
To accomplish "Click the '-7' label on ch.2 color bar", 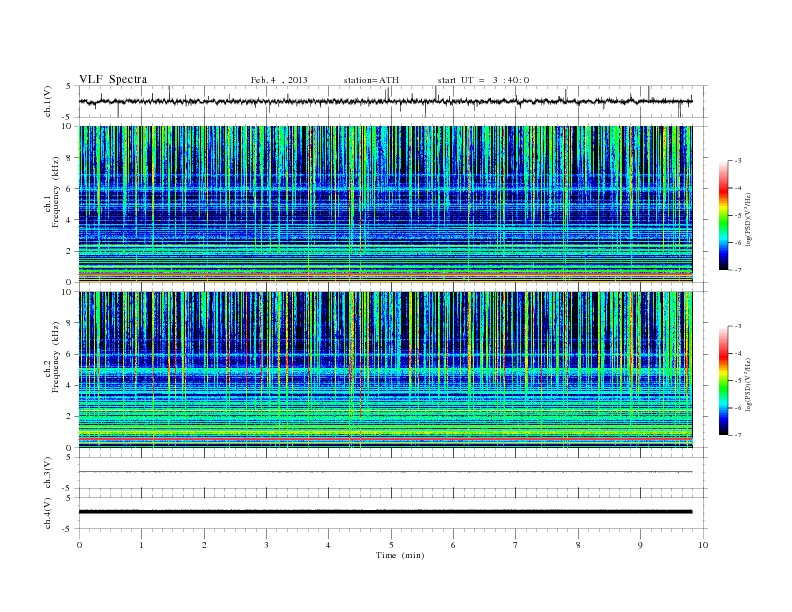I will 737,435.
